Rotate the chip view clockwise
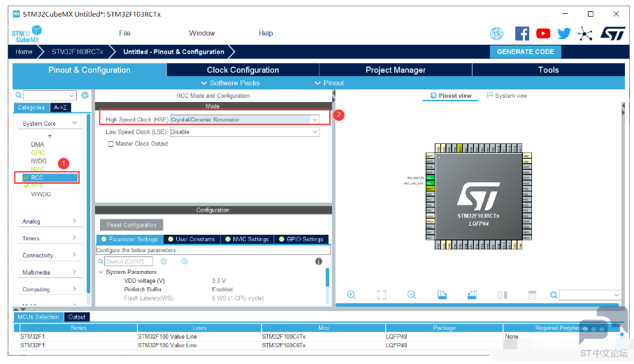 coord(442,295)
